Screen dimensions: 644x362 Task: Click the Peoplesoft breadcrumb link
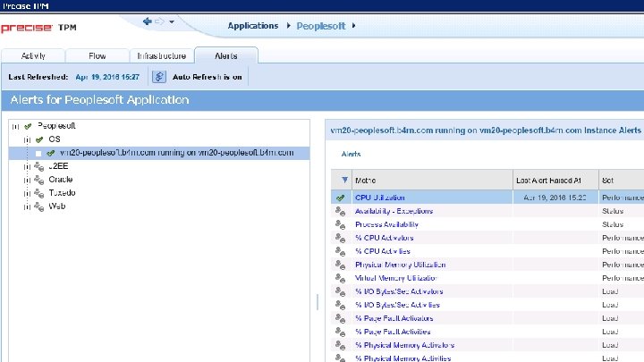pyautogui.click(x=321, y=26)
